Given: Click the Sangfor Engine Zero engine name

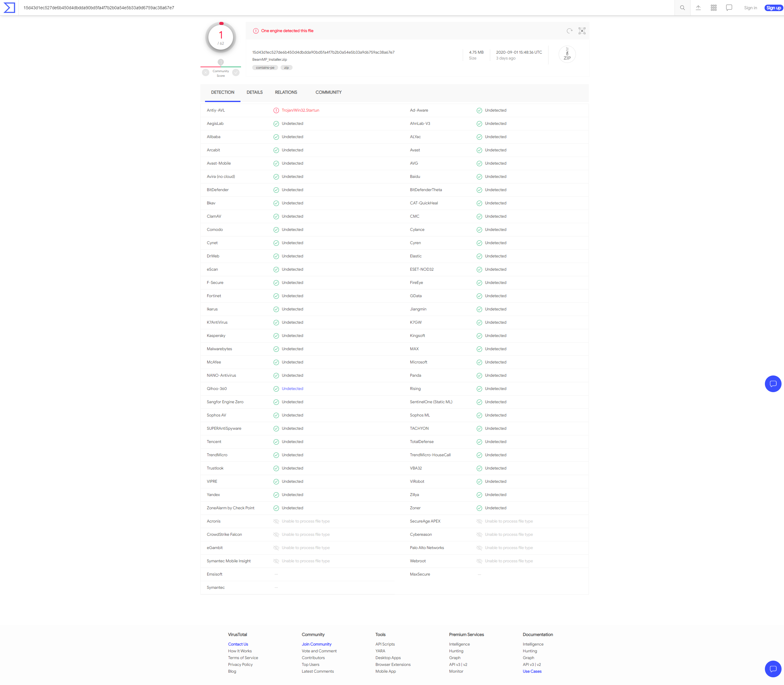Looking at the screenshot, I should click(x=225, y=402).
